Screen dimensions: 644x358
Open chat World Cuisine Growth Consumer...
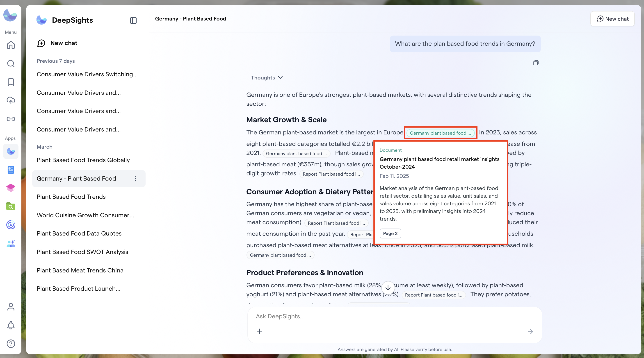(x=89, y=215)
